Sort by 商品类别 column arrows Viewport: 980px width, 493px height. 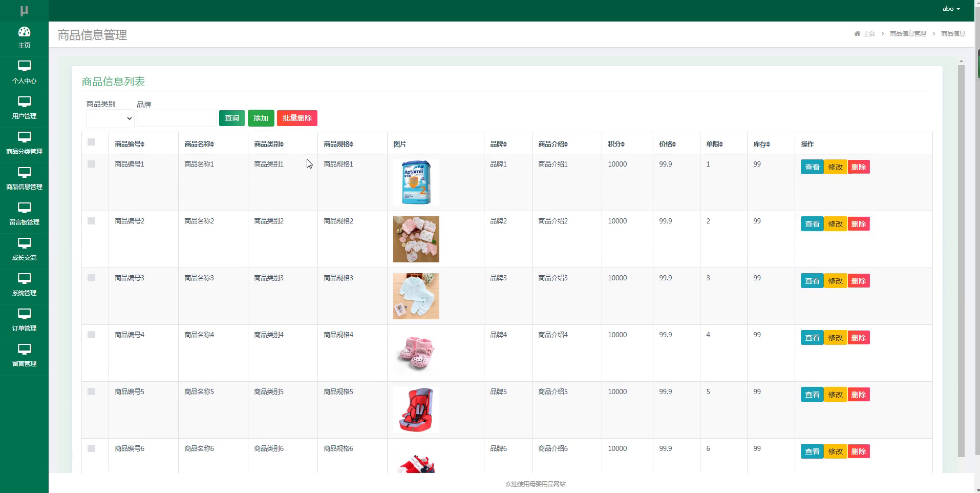(282, 145)
